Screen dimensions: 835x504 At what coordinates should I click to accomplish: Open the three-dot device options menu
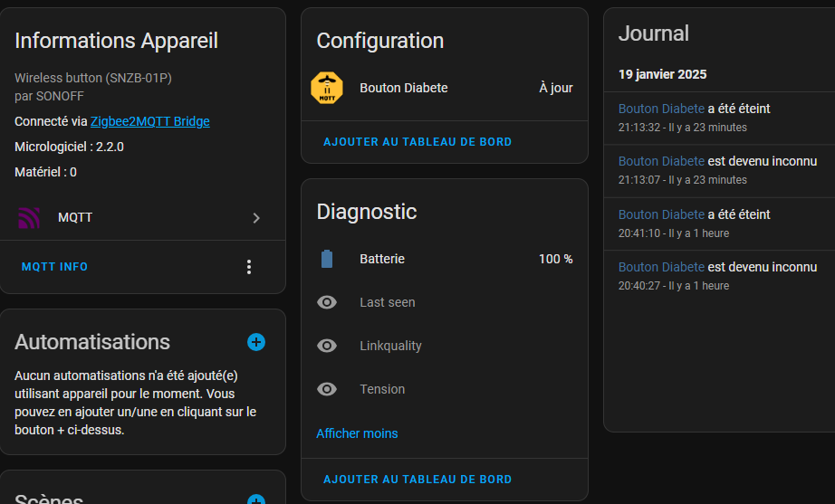[x=249, y=267]
